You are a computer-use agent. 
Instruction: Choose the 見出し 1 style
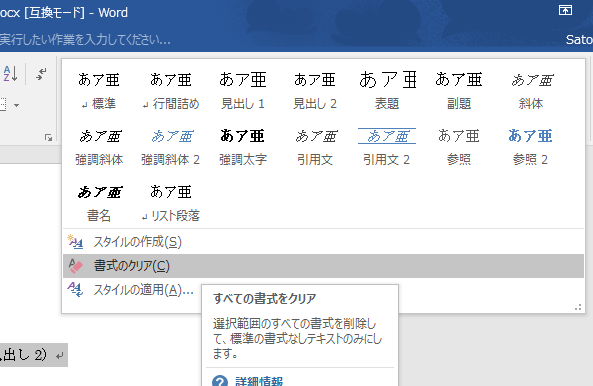pos(242,91)
